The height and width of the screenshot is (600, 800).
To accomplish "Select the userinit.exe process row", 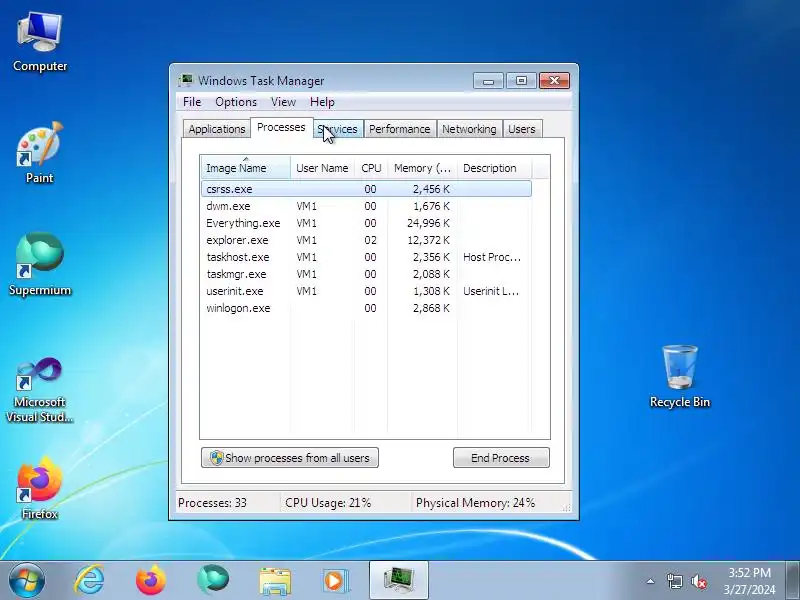I will [x=366, y=291].
